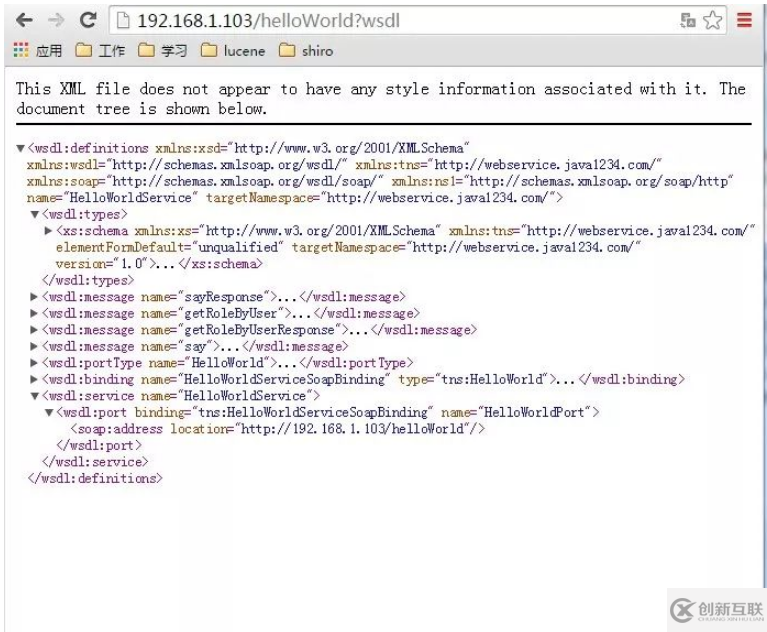Bookmark this page with the star icon
This screenshot has width=767, height=632.
click(x=712, y=21)
